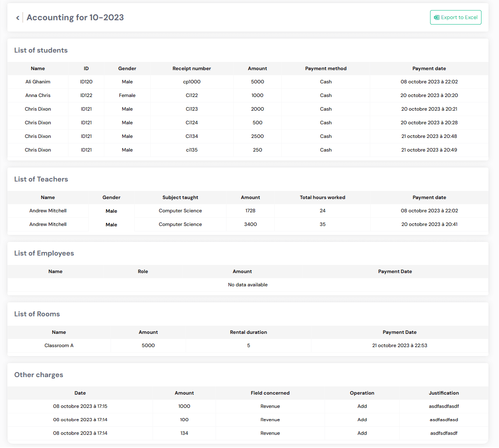Click justification text asdfasdfasd
The image size is (499, 448).
pyautogui.click(x=444, y=420)
